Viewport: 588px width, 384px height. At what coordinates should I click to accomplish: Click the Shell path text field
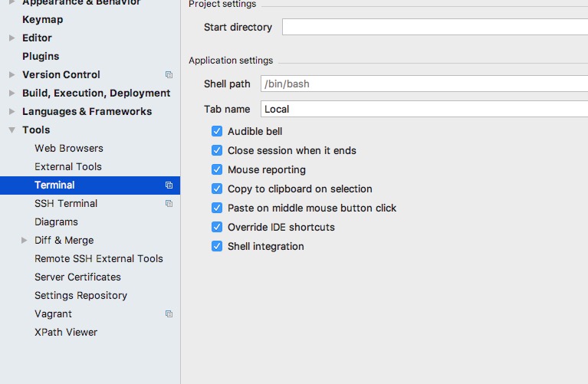coord(424,84)
